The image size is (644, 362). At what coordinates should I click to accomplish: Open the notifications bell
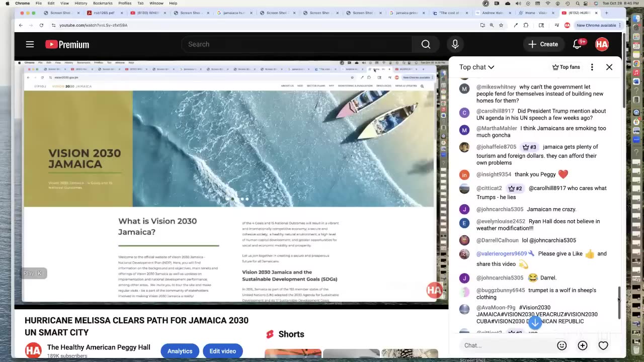[578, 44]
